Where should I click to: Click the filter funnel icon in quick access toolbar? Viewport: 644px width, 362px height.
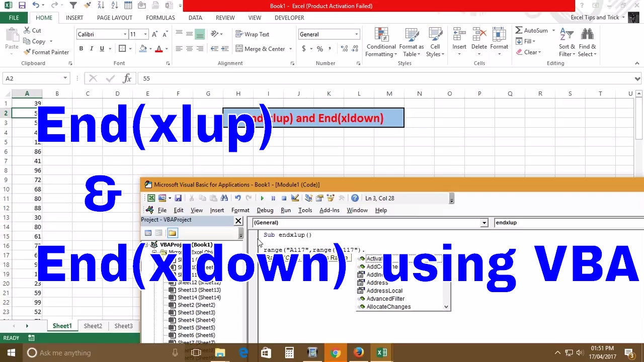pos(73,6)
